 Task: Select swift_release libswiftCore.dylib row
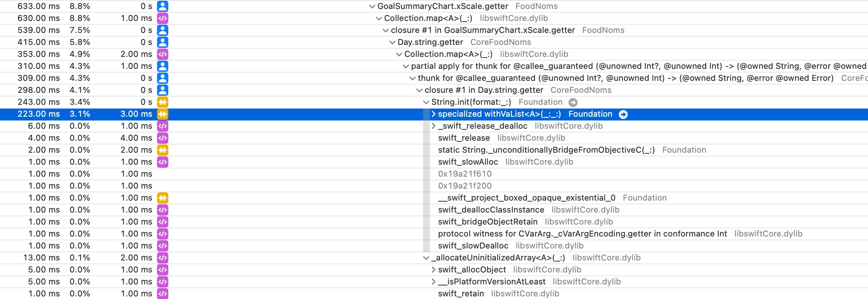pyautogui.click(x=434, y=138)
